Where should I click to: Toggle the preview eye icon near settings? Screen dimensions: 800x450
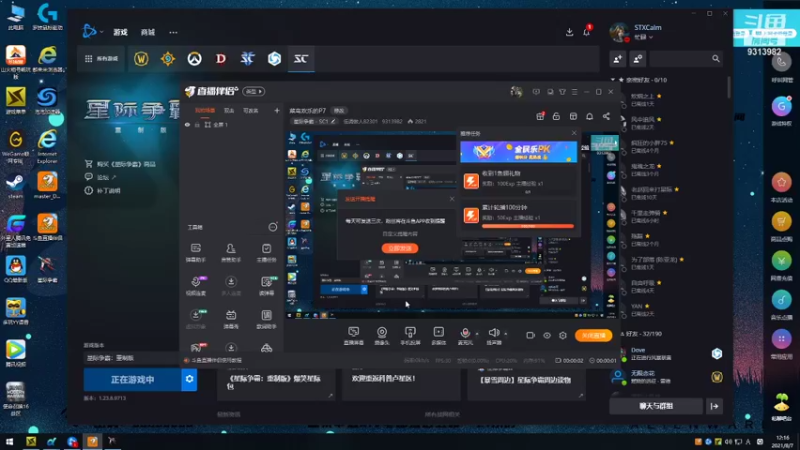click(546, 335)
